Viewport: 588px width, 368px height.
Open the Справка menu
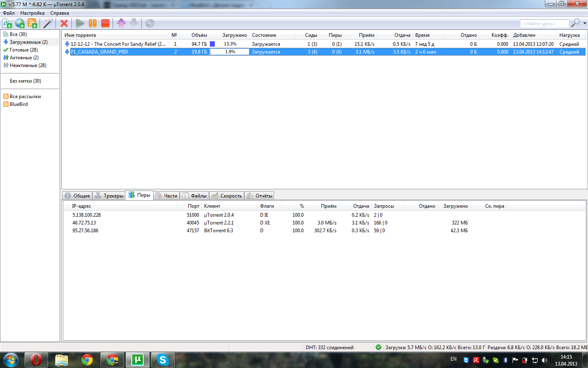point(60,13)
